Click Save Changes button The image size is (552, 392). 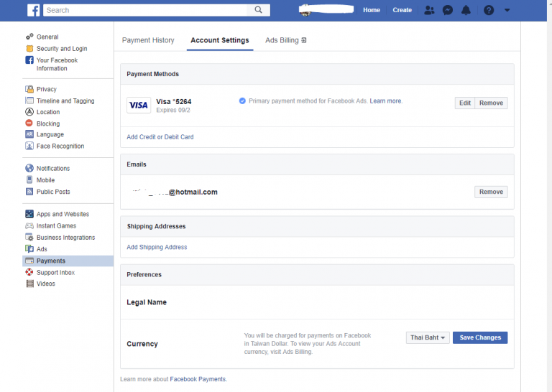(x=480, y=337)
